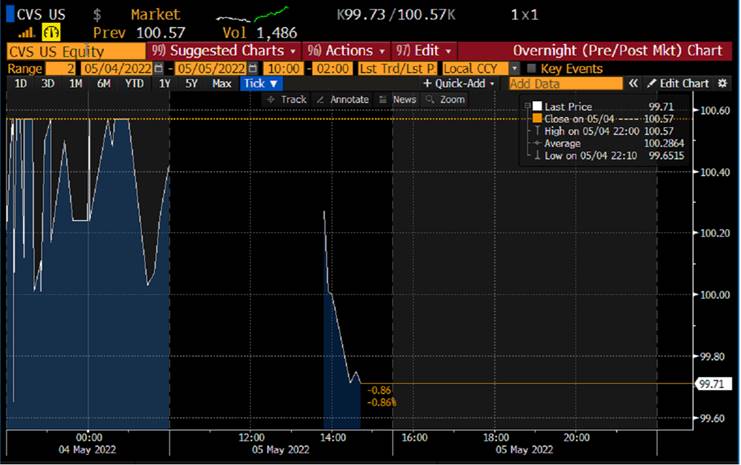Open the end date calendar picker
741x465 pixels.
253,69
